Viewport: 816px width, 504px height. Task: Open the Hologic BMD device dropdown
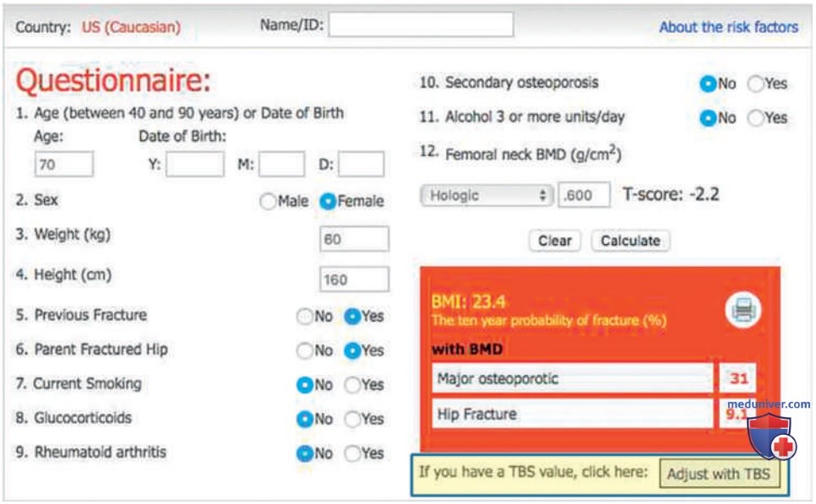click(486, 196)
